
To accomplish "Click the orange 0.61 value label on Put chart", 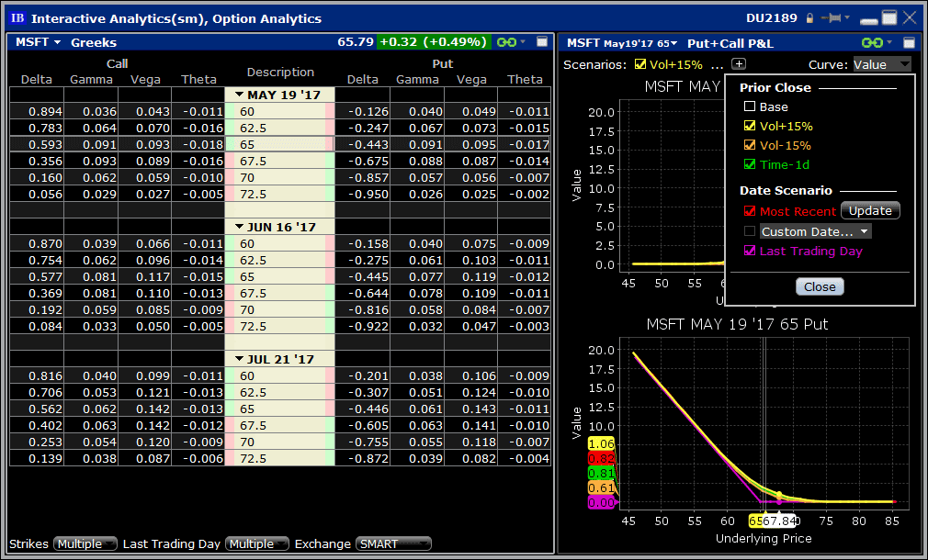I will coord(601,487).
